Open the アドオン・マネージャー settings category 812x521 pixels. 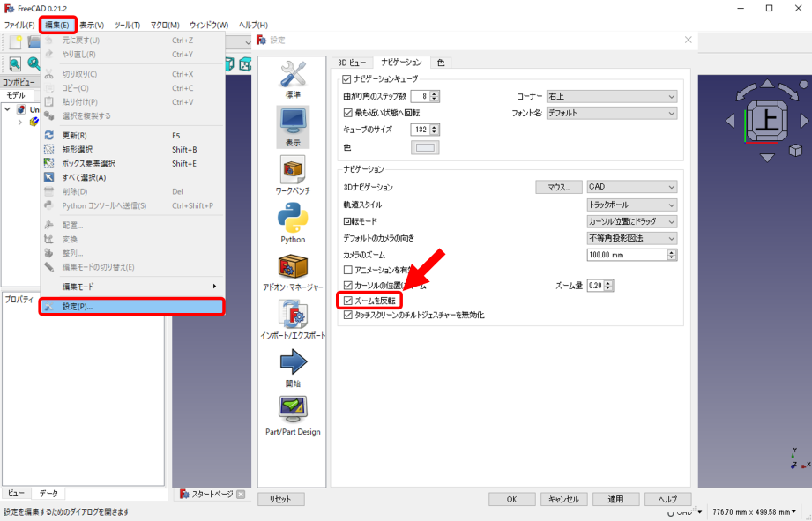click(x=293, y=272)
